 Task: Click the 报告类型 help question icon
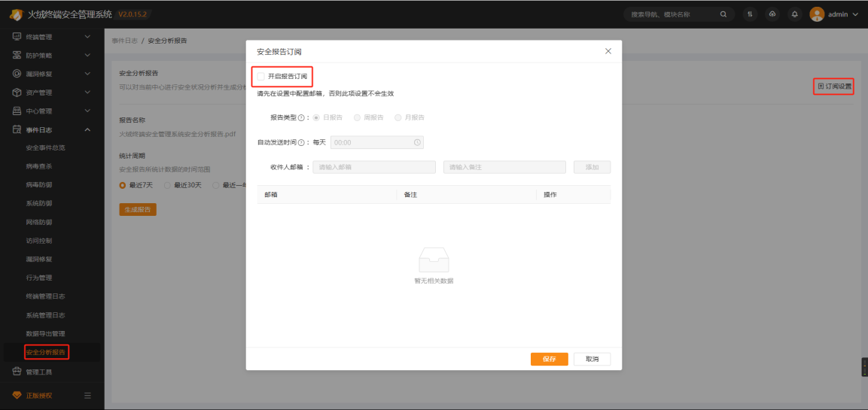point(300,118)
